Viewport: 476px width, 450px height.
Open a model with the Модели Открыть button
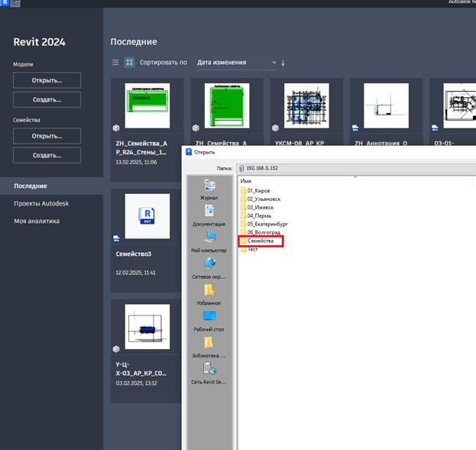point(47,80)
